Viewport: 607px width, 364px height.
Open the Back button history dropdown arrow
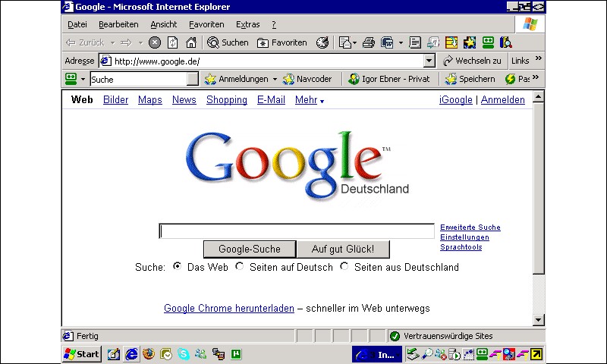(112, 43)
